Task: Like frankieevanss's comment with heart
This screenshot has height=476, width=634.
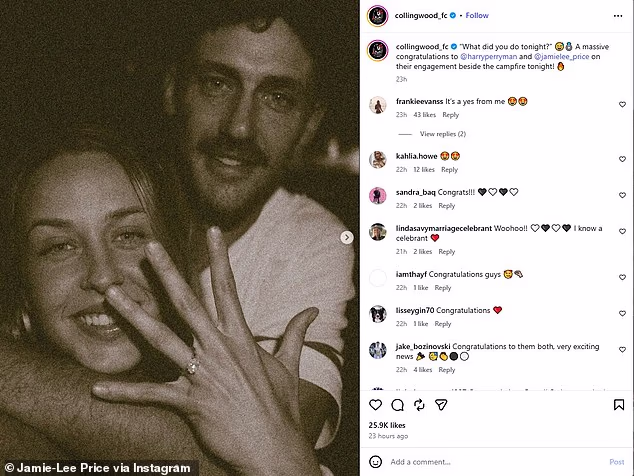Action: point(621,104)
